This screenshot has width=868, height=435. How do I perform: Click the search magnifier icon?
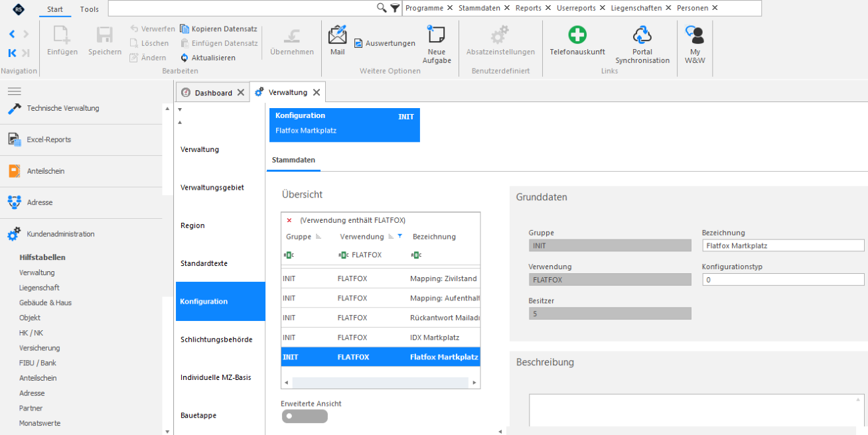(x=382, y=8)
